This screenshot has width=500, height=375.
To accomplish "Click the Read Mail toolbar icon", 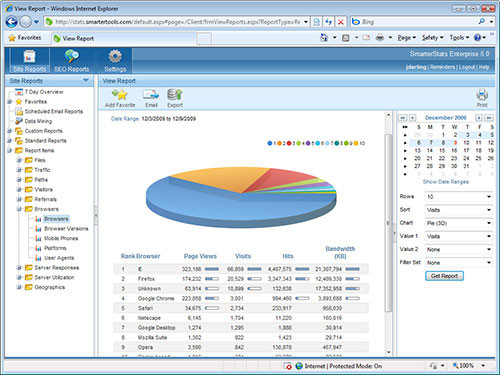I will pos(366,38).
